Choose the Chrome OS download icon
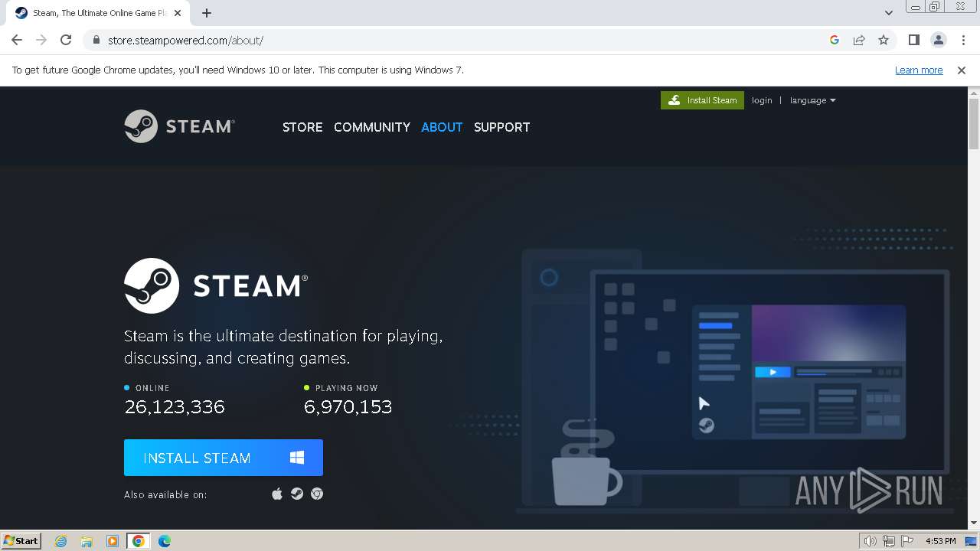This screenshot has height=551, width=980. [x=317, y=494]
